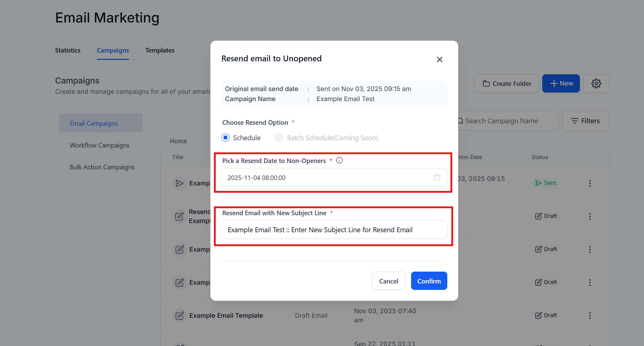The width and height of the screenshot is (644, 346).
Task: Open three-dot menu for the Sent campaign
Action: coord(590,183)
